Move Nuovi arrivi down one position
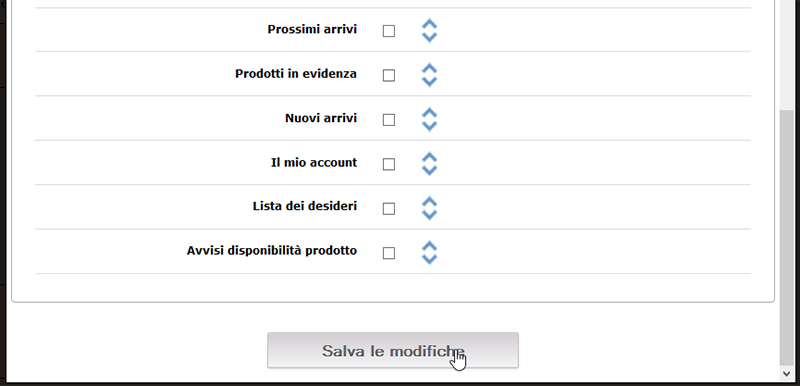Viewport: 800px width, 386px height. [430, 126]
